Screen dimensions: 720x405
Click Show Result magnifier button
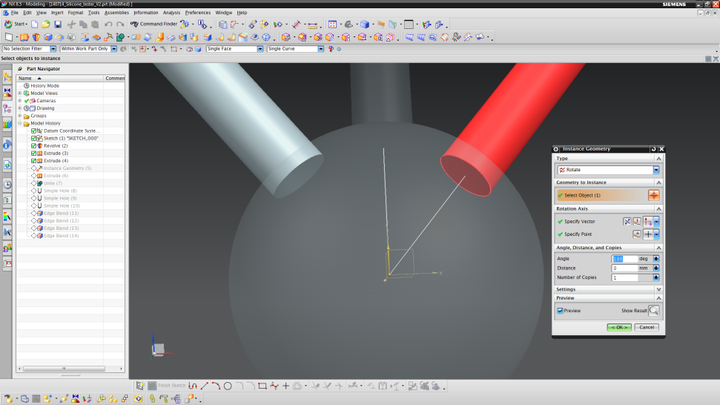(x=654, y=311)
